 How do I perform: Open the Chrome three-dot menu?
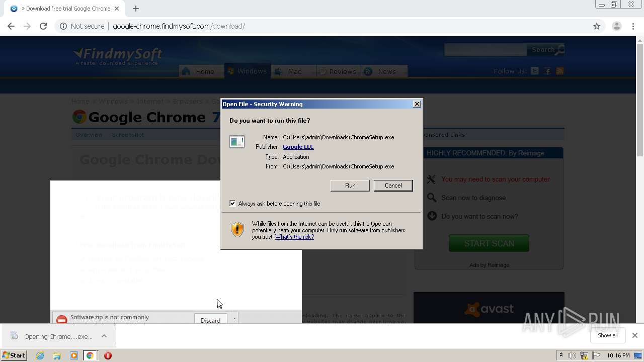pyautogui.click(x=633, y=26)
